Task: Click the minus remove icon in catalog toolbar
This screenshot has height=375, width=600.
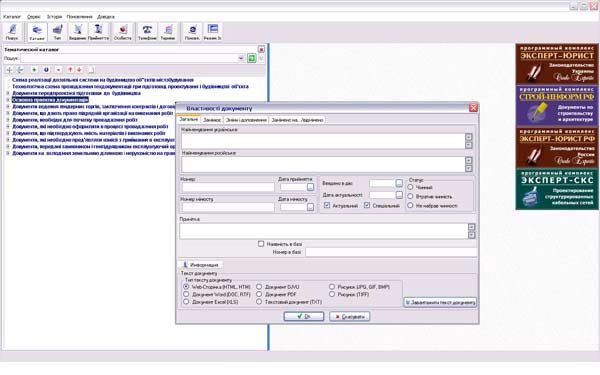Action: coord(58,70)
